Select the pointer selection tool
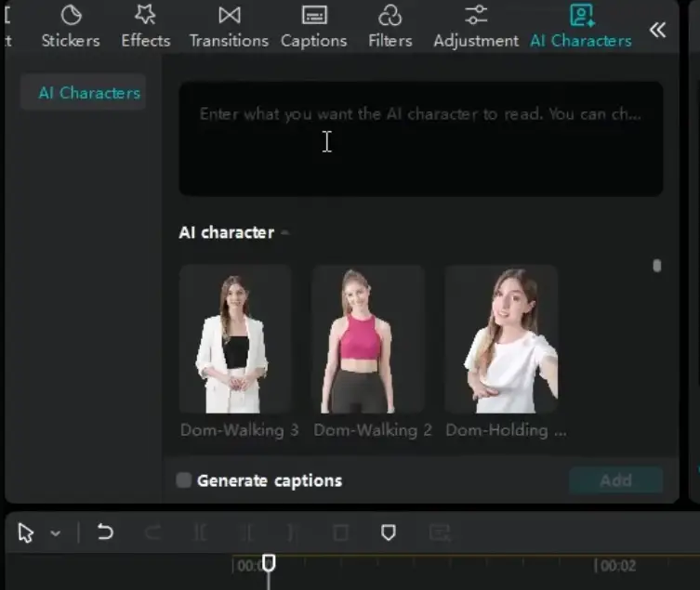The image size is (700, 590). [26, 533]
